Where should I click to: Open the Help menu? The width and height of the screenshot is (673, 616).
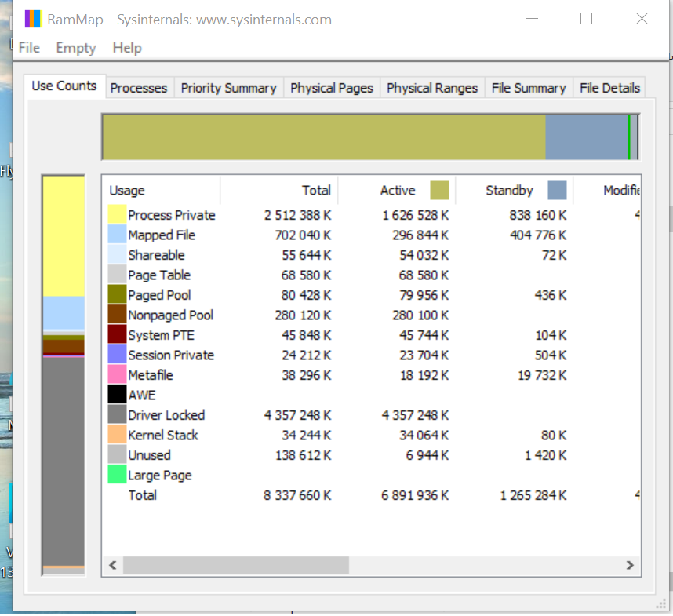click(127, 48)
